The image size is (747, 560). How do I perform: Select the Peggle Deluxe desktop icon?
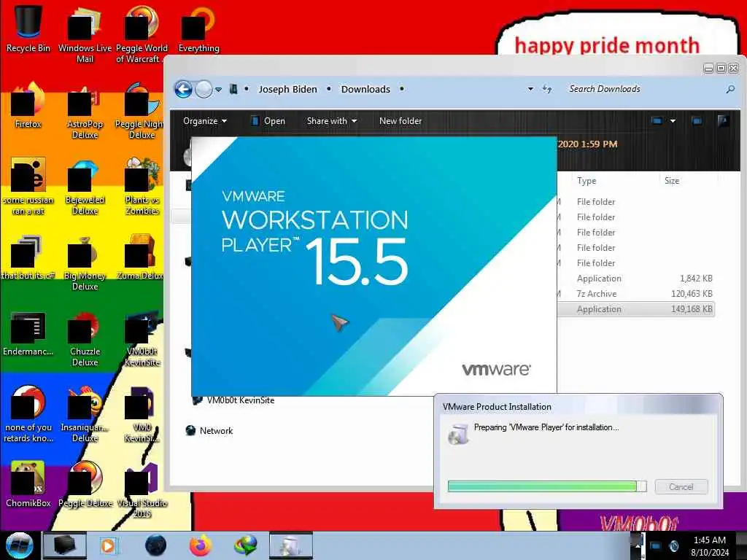tap(85, 483)
